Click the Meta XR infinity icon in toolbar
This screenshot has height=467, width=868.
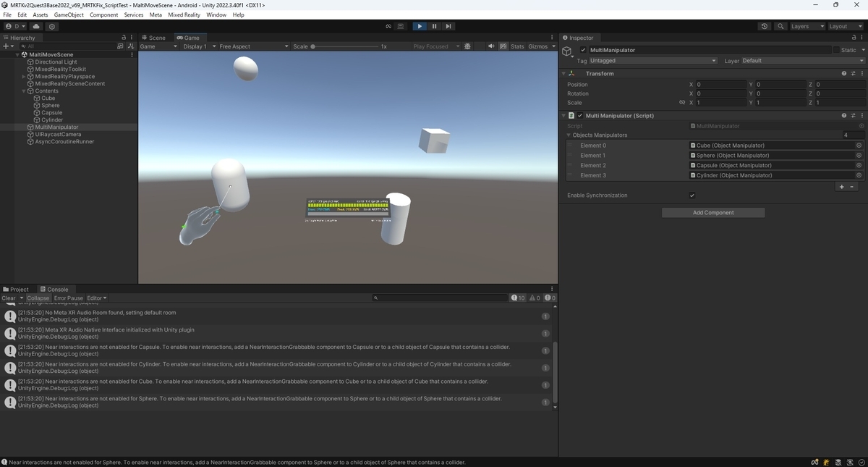(x=389, y=26)
